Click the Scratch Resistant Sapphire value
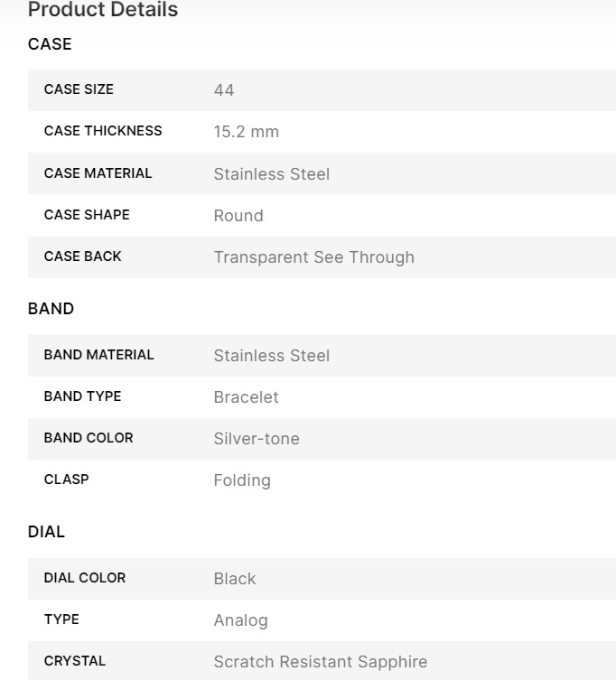 click(x=320, y=662)
